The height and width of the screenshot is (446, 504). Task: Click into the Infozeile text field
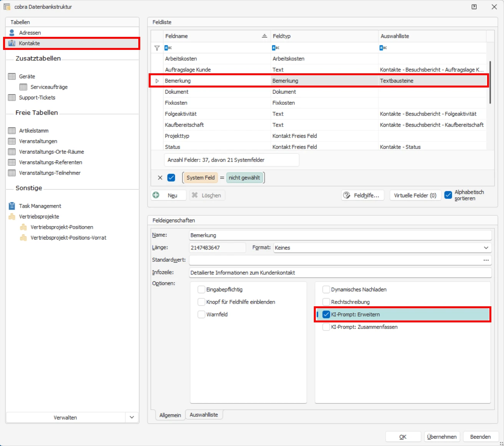click(340, 273)
